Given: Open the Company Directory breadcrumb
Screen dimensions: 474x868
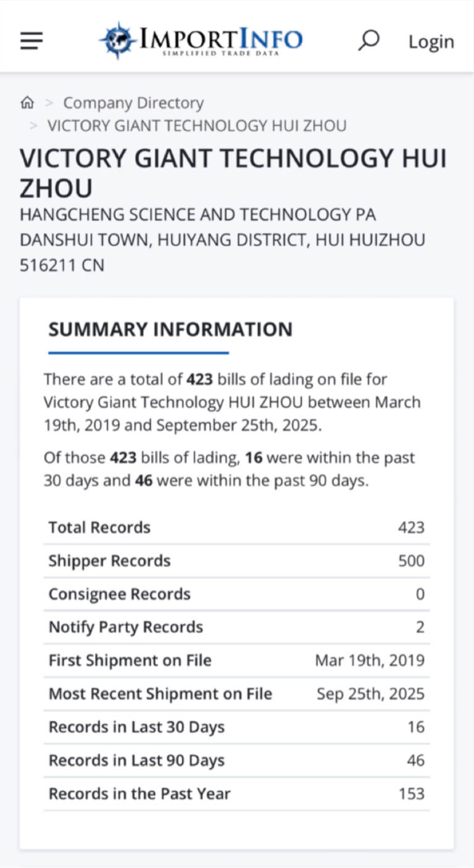Looking at the screenshot, I should tap(133, 103).
